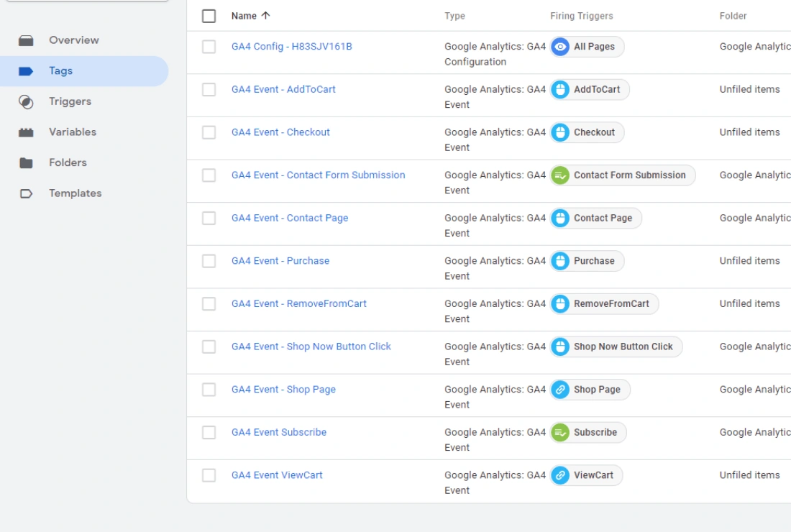The width and height of the screenshot is (791, 532).
Task: Switch to the Folders section
Action: coord(68,163)
